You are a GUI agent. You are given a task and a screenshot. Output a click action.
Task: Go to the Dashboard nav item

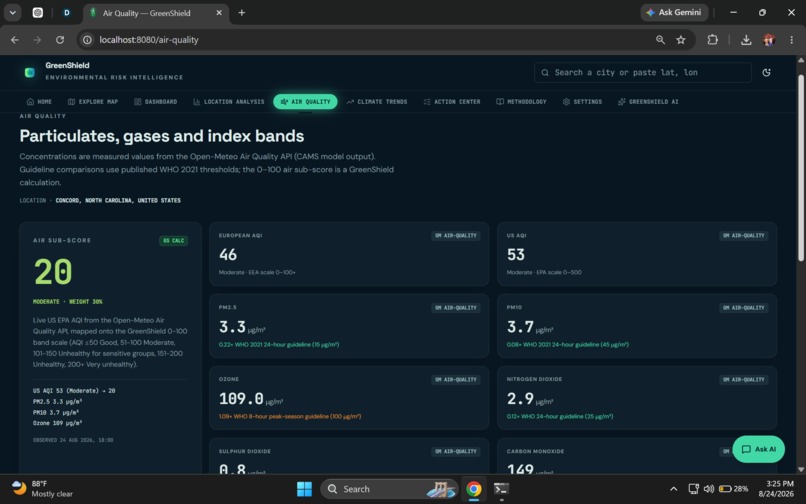pyautogui.click(x=155, y=102)
